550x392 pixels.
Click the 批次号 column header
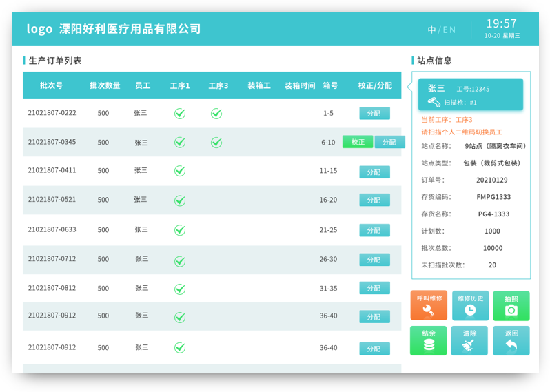52,85
